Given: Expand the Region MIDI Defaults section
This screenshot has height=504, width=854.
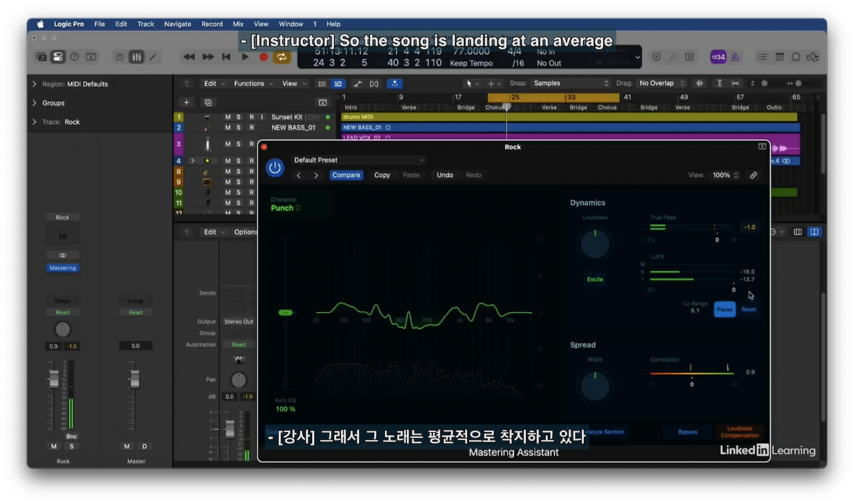Looking at the screenshot, I should click(35, 84).
